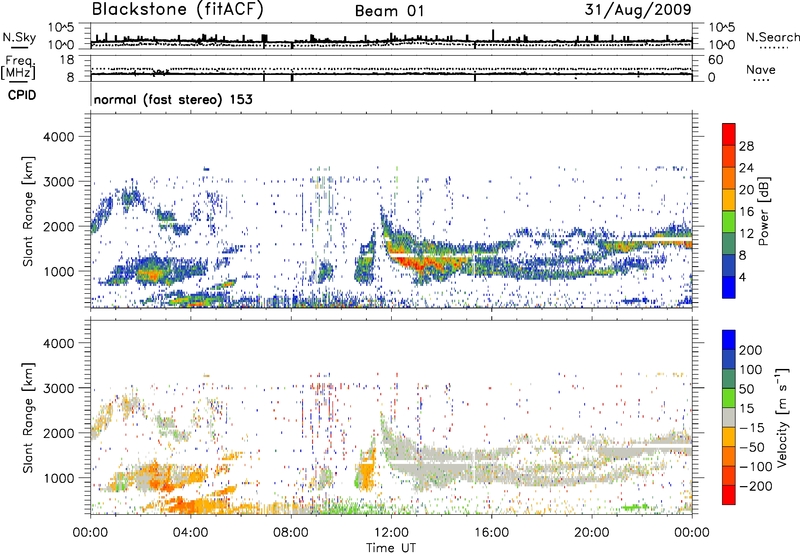This screenshot has height=554, width=800.
Task: Click the "08:00" time axis tick label
Action: (x=291, y=533)
